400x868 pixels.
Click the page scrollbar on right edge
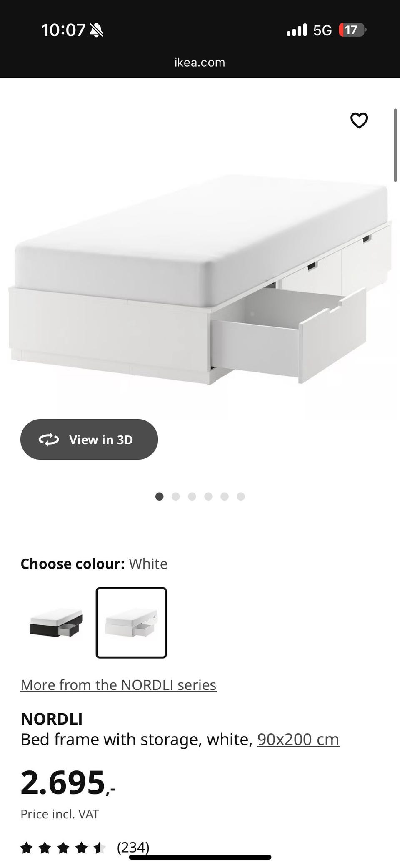(395, 145)
